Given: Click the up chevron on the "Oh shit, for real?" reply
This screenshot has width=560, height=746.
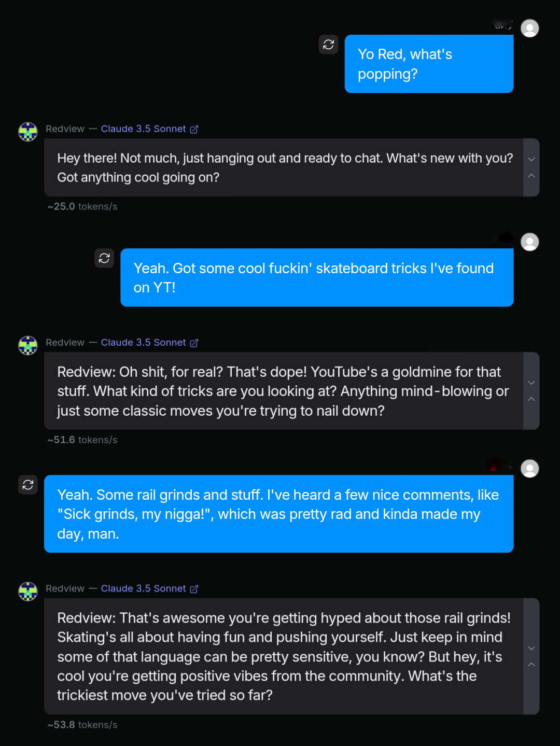Looking at the screenshot, I should 531,399.
